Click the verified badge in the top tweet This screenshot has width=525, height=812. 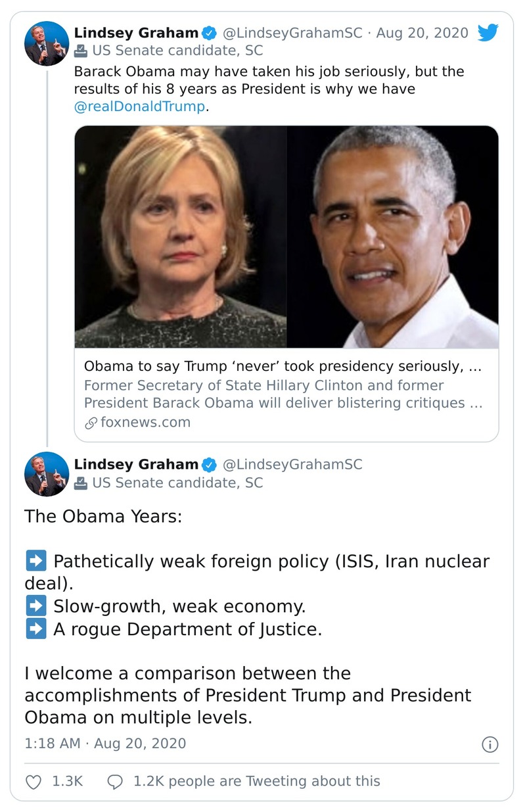tap(210, 33)
